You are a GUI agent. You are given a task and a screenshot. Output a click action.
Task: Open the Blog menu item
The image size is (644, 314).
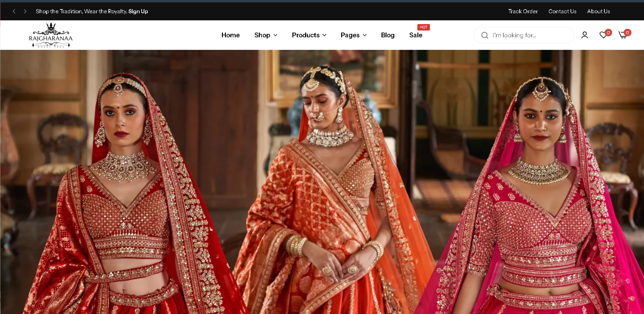[388, 35]
